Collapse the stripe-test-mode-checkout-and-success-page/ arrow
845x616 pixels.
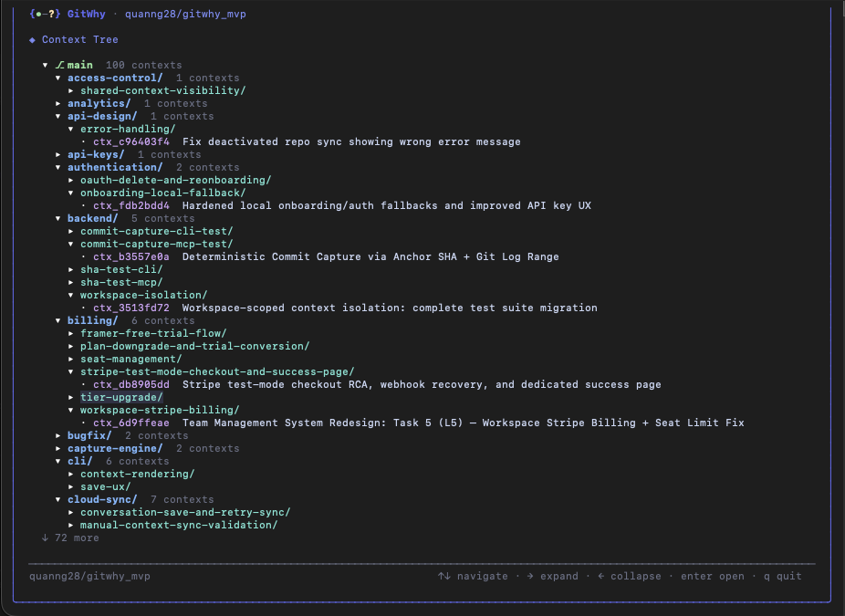tap(71, 371)
